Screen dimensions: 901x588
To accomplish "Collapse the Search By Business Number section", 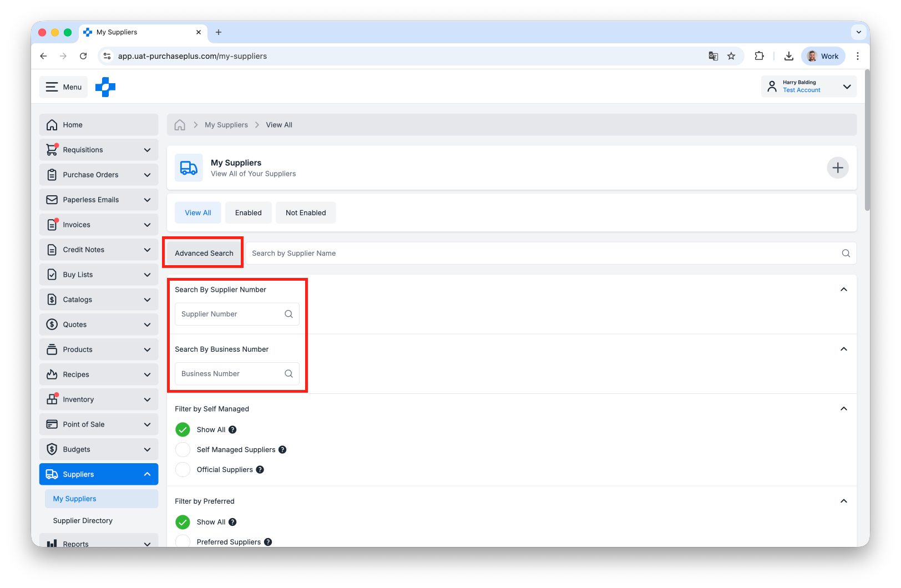I will (x=844, y=349).
